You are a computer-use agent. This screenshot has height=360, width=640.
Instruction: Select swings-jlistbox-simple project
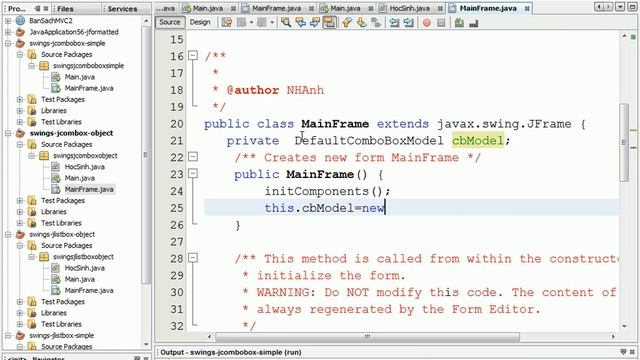click(62, 335)
